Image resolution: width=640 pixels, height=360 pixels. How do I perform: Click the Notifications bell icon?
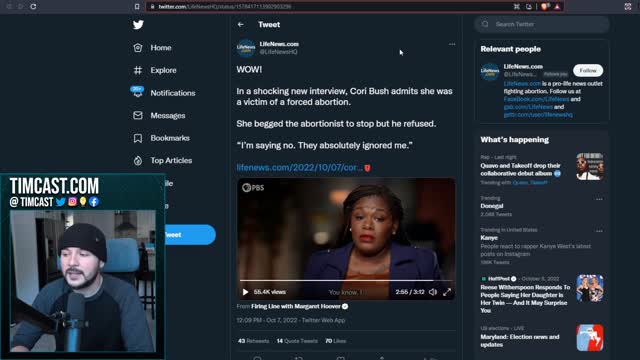[138, 93]
